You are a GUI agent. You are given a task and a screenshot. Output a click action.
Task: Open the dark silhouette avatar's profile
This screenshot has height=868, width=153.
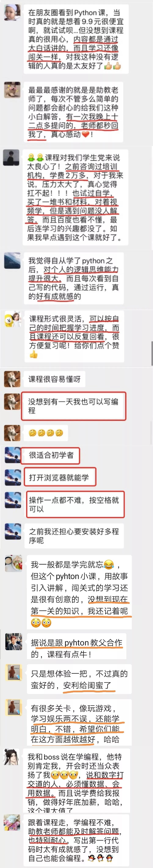(x=11, y=157)
